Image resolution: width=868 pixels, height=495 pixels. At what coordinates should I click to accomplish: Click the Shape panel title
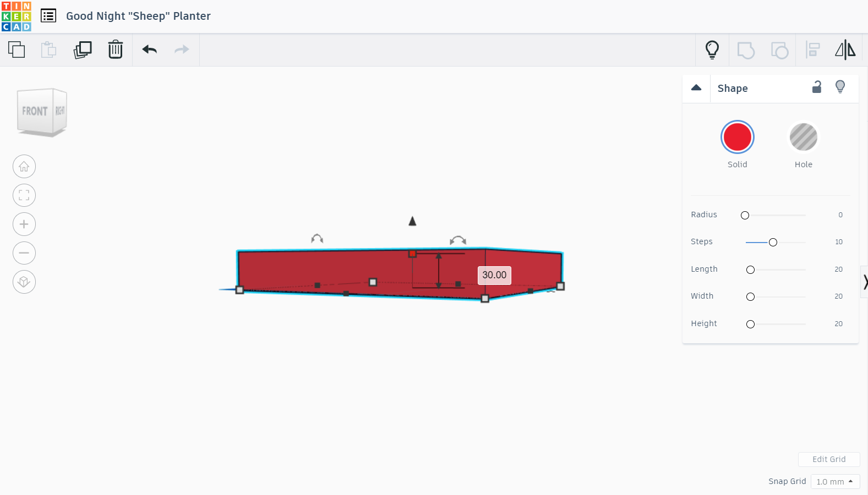pyautogui.click(x=733, y=89)
